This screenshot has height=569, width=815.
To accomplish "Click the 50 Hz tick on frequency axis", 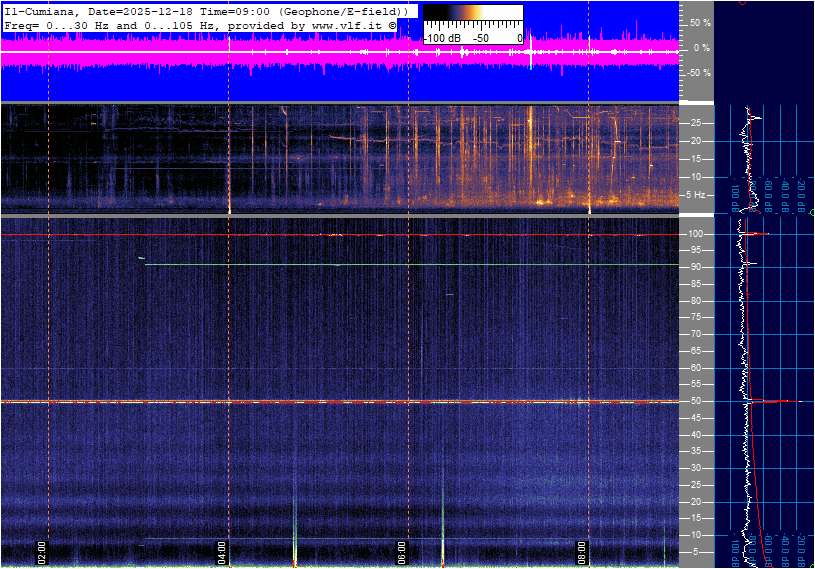I will [x=694, y=402].
